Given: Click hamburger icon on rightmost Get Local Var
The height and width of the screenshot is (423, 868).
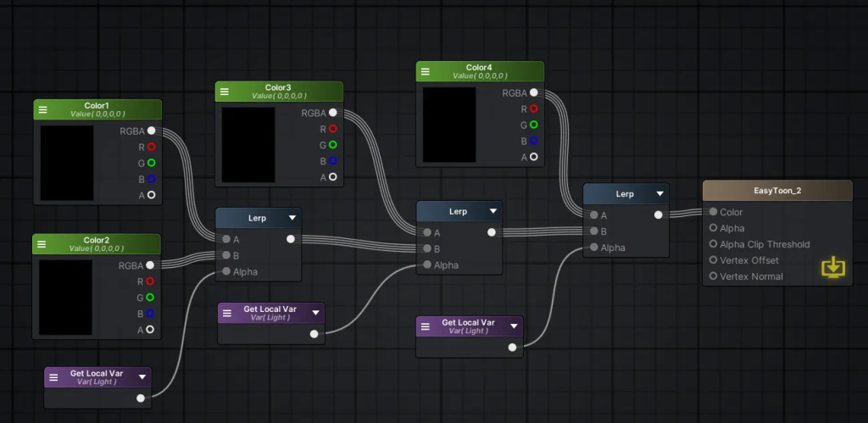Looking at the screenshot, I should click(426, 326).
